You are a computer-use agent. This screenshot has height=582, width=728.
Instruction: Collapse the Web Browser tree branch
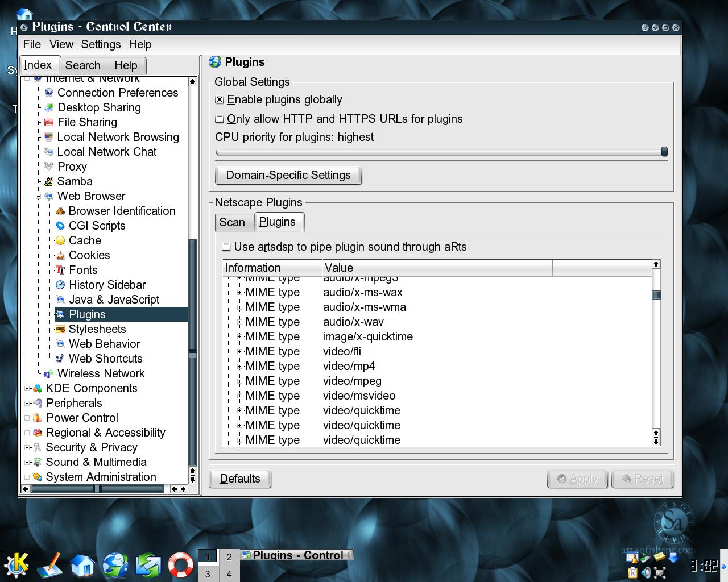coord(38,196)
